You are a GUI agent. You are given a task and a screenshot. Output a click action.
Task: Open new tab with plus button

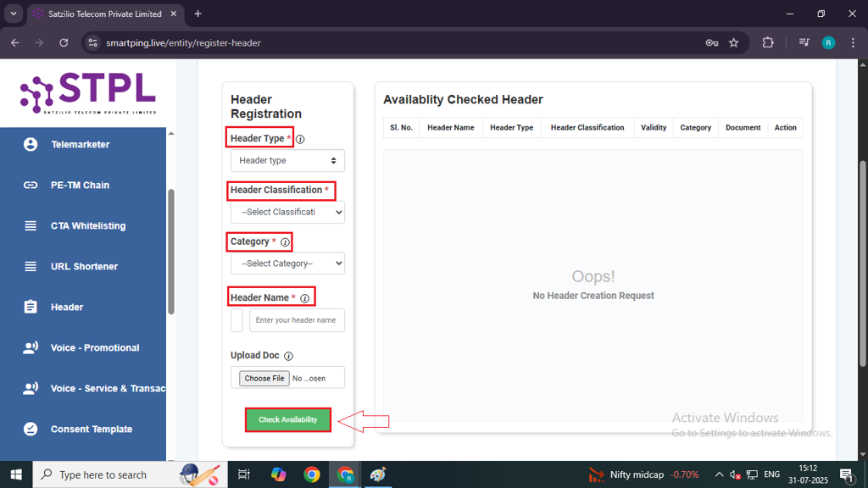pos(198,14)
